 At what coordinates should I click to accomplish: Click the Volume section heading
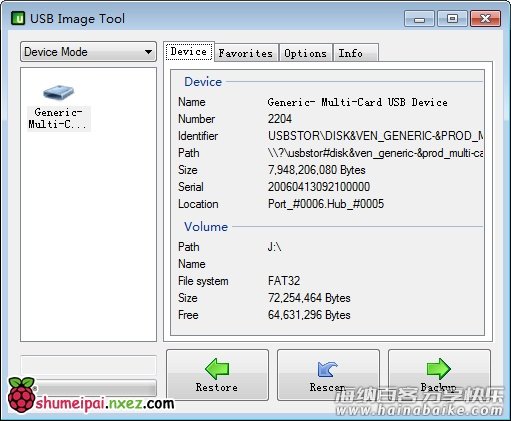tap(206, 227)
